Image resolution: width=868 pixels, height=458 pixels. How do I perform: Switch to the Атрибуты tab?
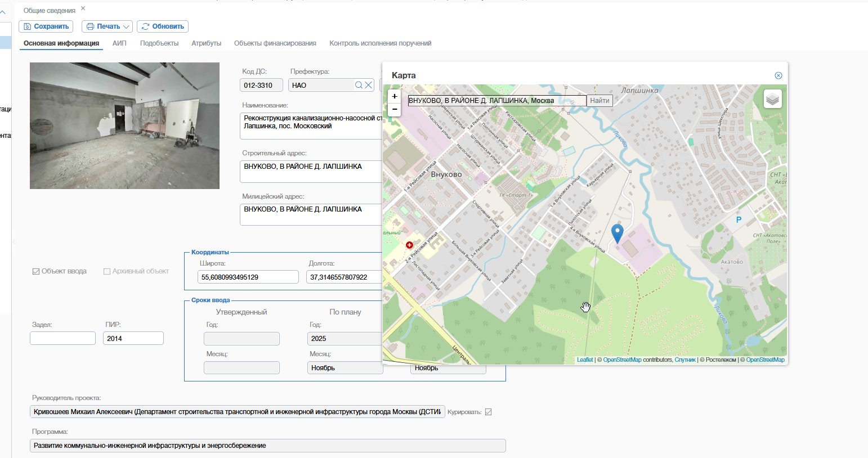206,43
